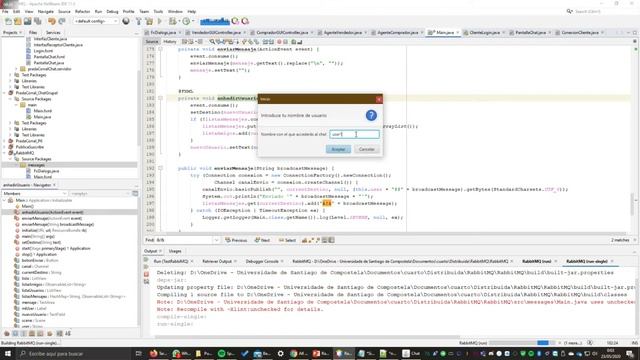Click Aceptar in the username dialog
Image resolution: width=640 pixels, height=360 pixels.
tap(338, 149)
